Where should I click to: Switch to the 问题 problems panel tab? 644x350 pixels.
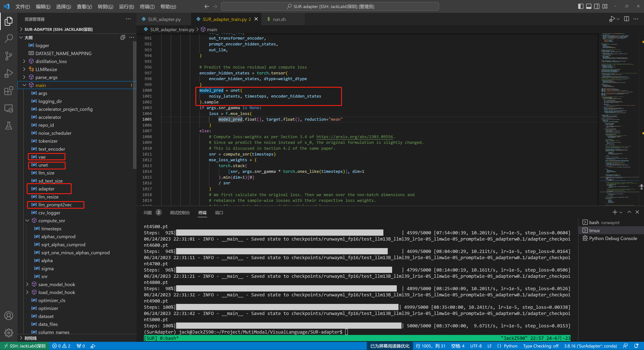(148, 213)
